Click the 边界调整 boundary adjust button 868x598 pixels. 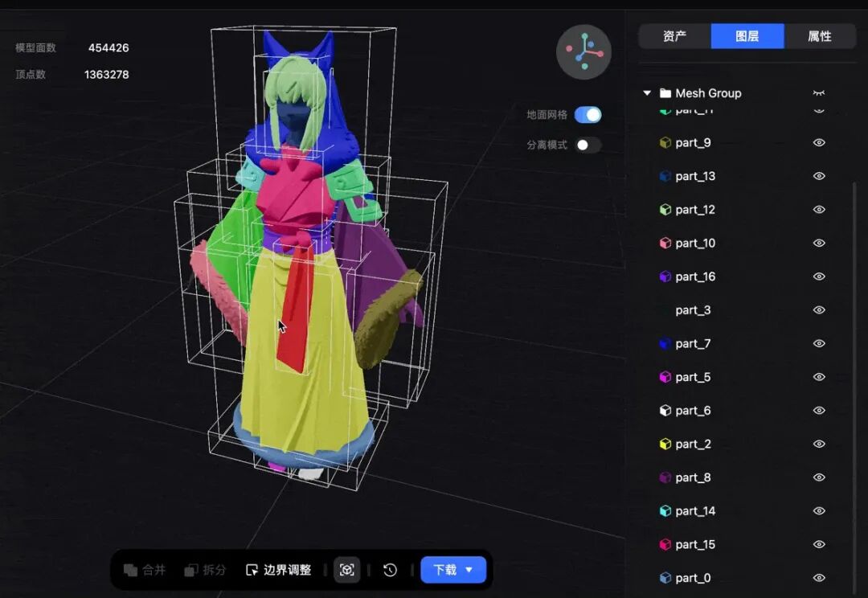pos(278,570)
